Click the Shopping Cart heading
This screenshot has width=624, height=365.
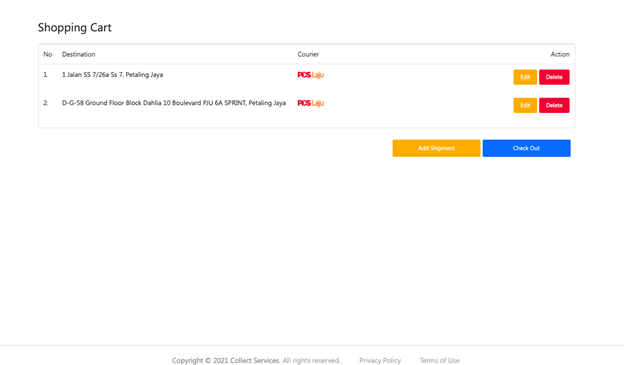[74, 27]
